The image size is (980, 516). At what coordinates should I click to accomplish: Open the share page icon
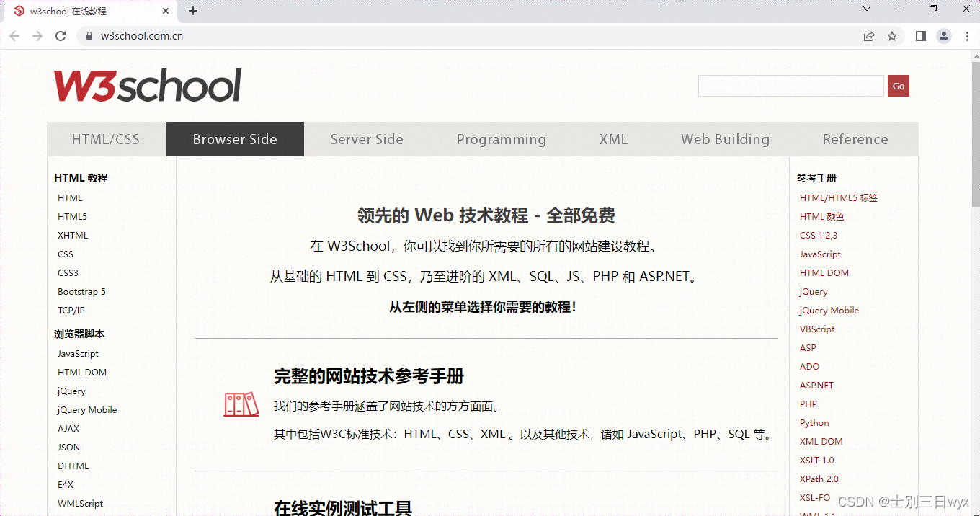(x=869, y=36)
